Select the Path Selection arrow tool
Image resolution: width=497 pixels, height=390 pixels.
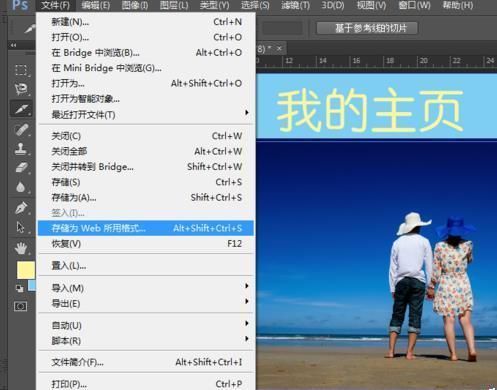[x=21, y=227]
